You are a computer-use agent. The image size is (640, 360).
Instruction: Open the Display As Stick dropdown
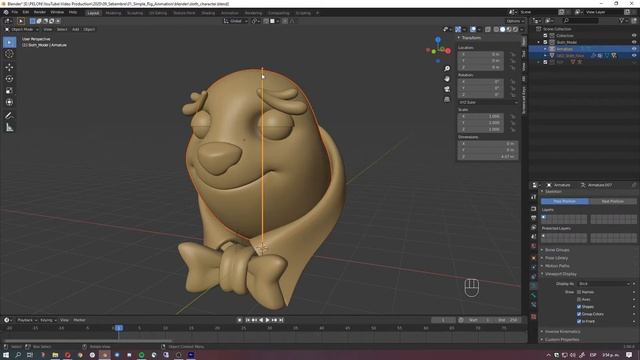[x=604, y=284]
